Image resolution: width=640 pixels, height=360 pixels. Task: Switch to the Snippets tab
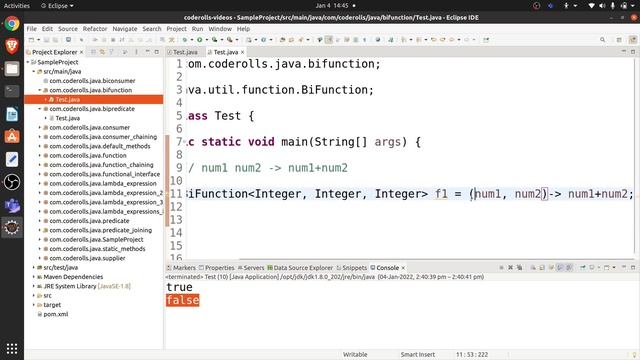click(x=352, y=268)
